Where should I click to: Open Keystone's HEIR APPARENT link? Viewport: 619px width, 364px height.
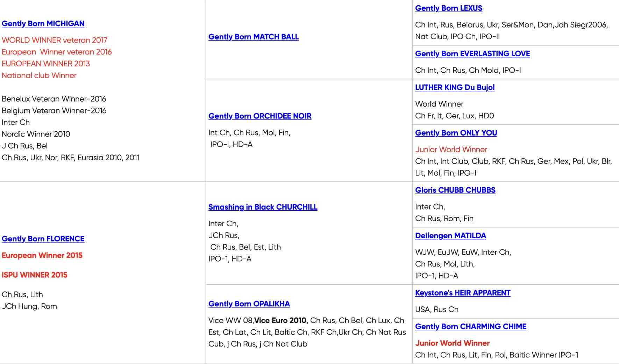463,293
